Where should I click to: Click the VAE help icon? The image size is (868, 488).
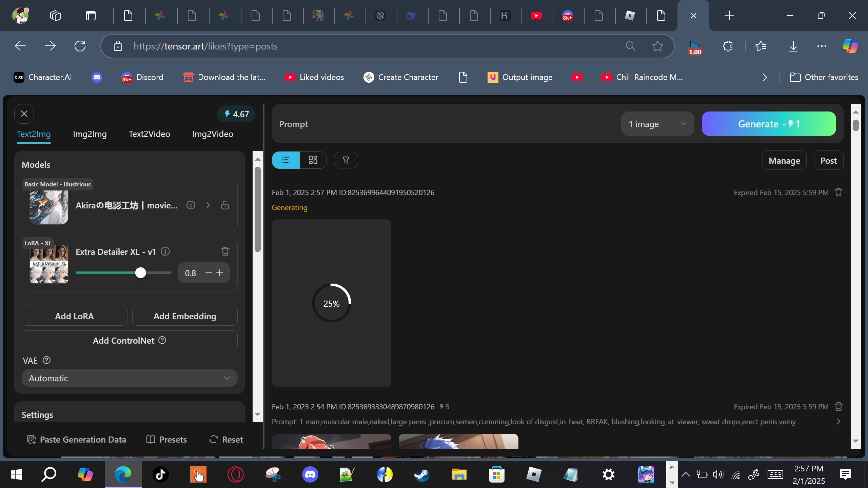pos(47,360)
